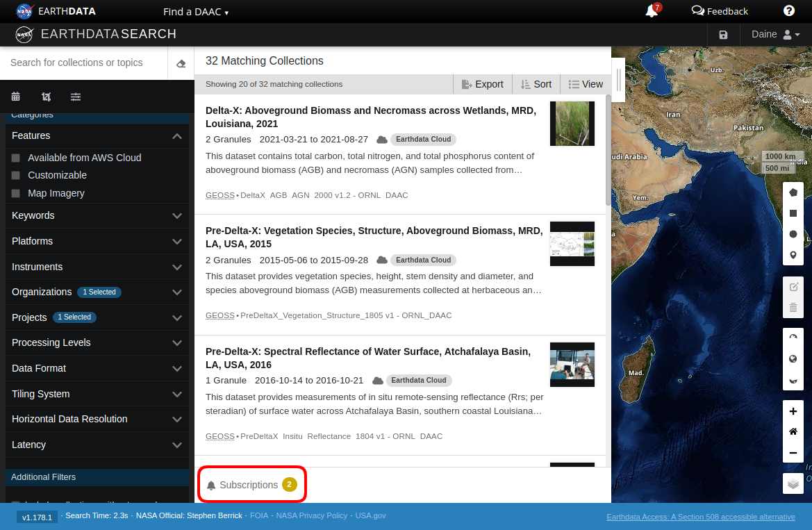Open Pre-Delta-X Vegetation Species collection
The width and height of the screenshot is (812, 530).
pos(374,238)
